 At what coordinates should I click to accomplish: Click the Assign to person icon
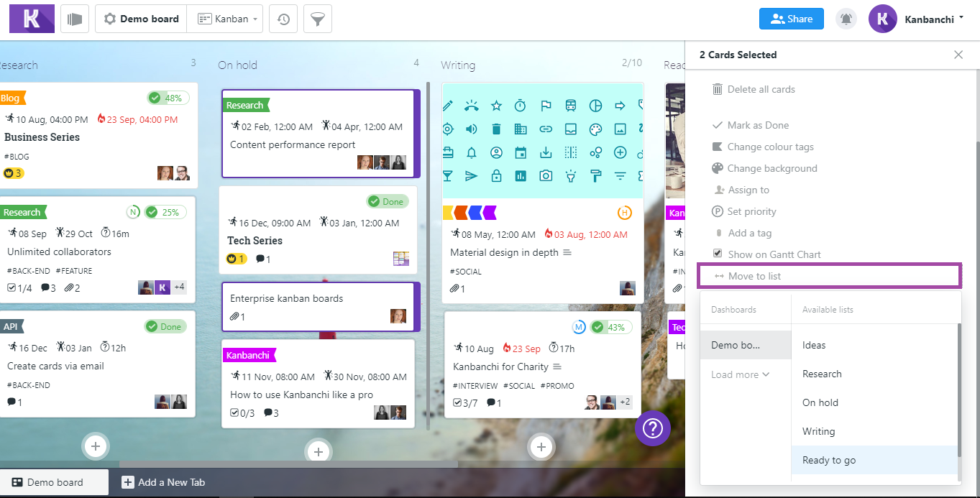718,190
